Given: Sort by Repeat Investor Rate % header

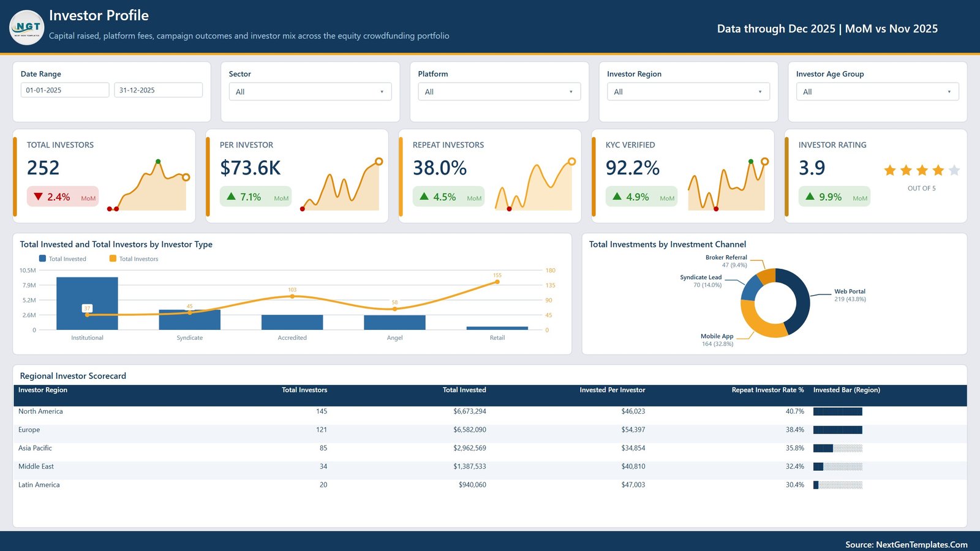Looking at the screenshot, I should tap(767, 390).
